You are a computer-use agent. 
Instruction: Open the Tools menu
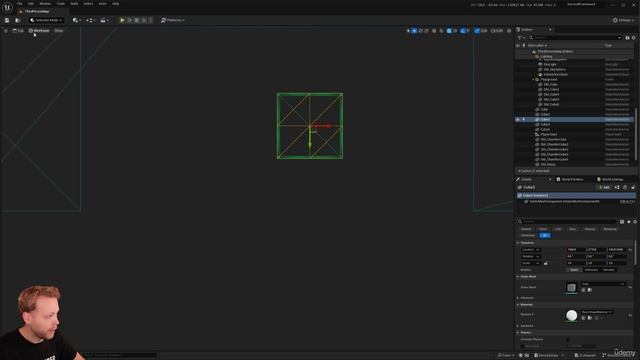61,4
